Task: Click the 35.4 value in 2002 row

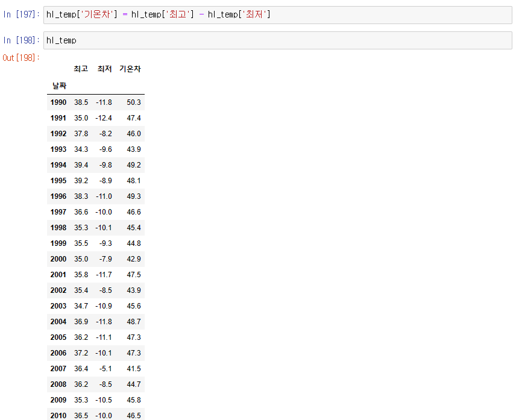Action: [81, 290]
